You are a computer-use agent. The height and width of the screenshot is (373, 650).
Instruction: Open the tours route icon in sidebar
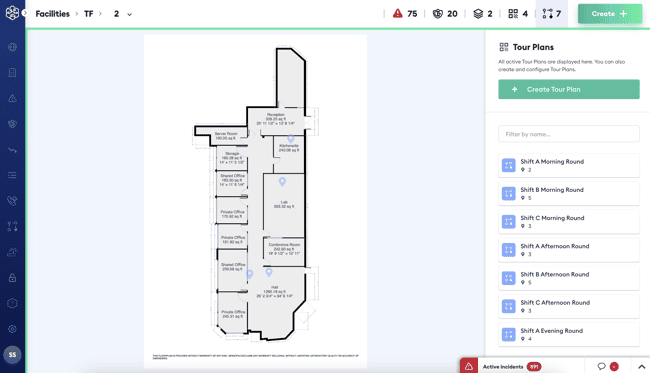tap(12, 226)
